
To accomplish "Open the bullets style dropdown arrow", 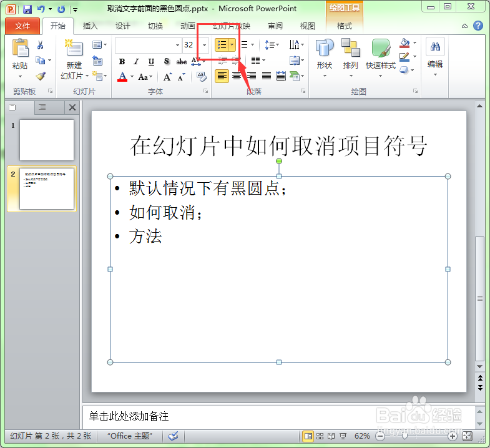I will [232, 45].
